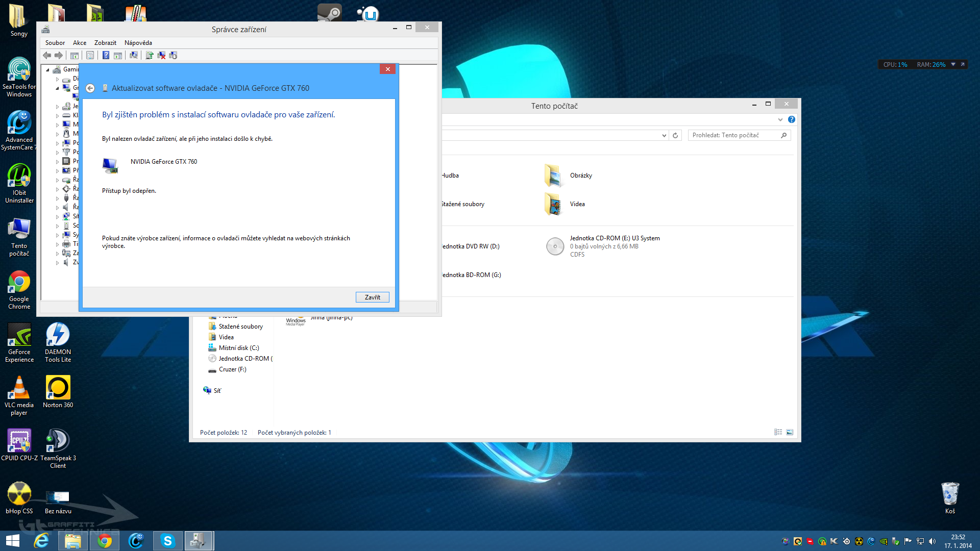Switch to large icons view button
Image resolution: width=980 pixels, height=551 pixels.
pyautogui.click(x=790, y=432)
